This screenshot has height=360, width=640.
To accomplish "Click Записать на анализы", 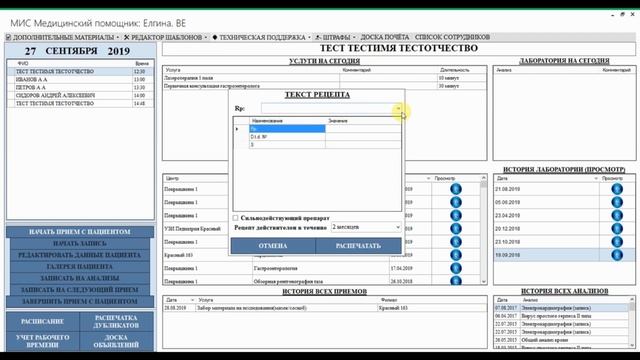I will coord(80,278).
